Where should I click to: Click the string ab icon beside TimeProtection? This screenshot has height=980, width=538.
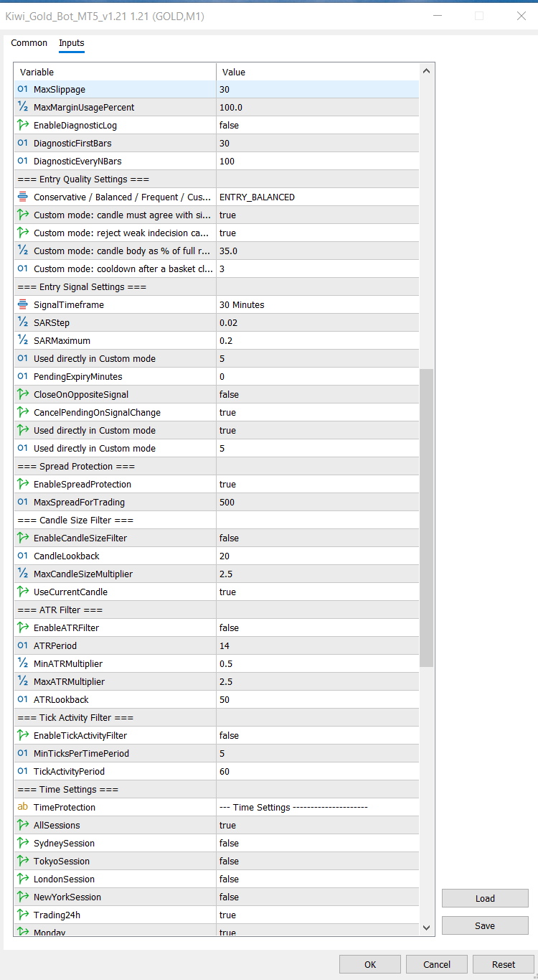click(22, 807)
